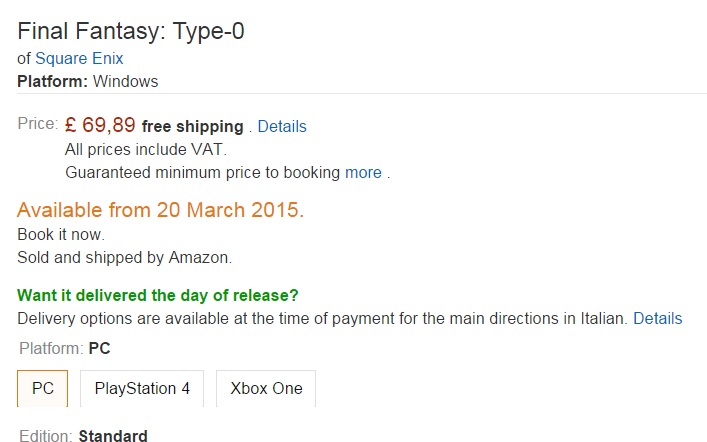Click the Final Fantasy: Type-0 product title

click(x=131, y=31)
